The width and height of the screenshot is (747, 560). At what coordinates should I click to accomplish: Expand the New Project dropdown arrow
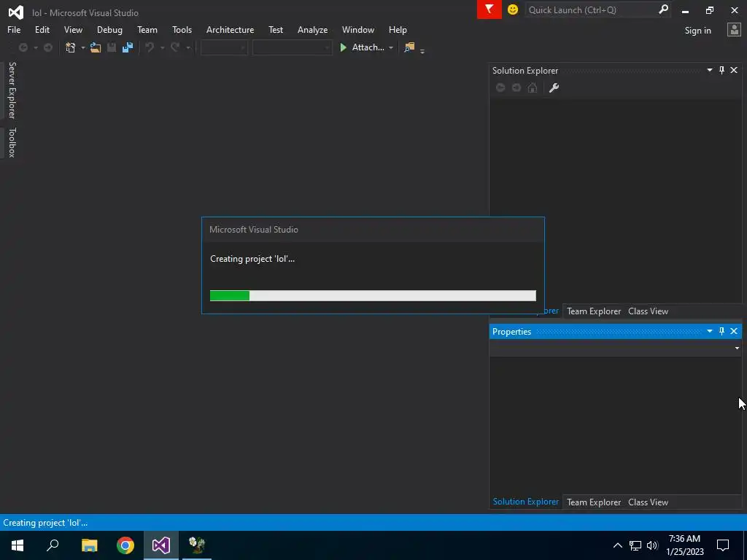(82, 47)
